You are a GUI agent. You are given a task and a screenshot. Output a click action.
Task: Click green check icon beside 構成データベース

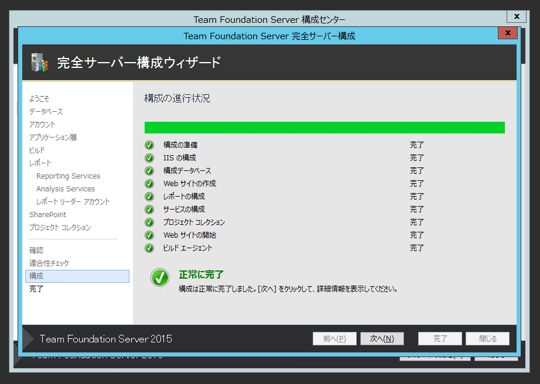tap(149, 171)
